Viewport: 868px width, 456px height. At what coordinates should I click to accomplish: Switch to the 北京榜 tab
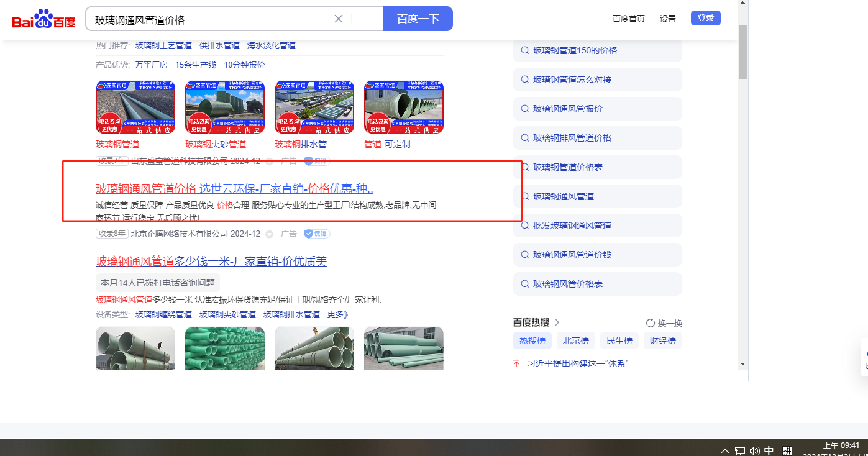point(575,340)
